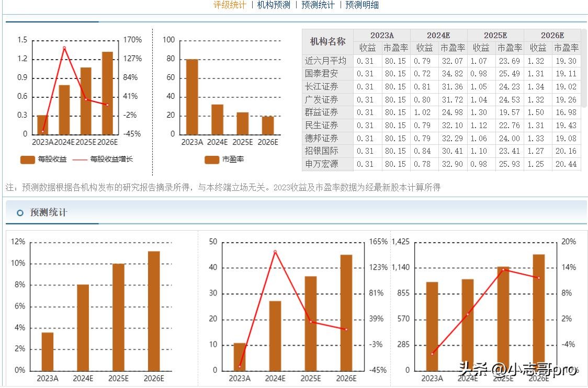
Task: Open the 招银国际 institution entry
Action: pyautogui.click(x=321, y=151)
